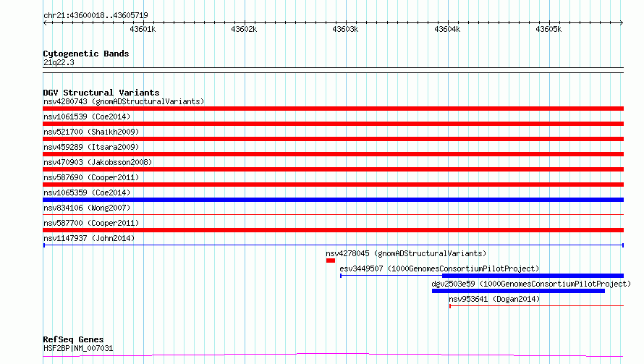This screenshot has height=364, width=644.
Task: Click the thin red line under nsv953641 (Dogan2014)
Action: 536,305
